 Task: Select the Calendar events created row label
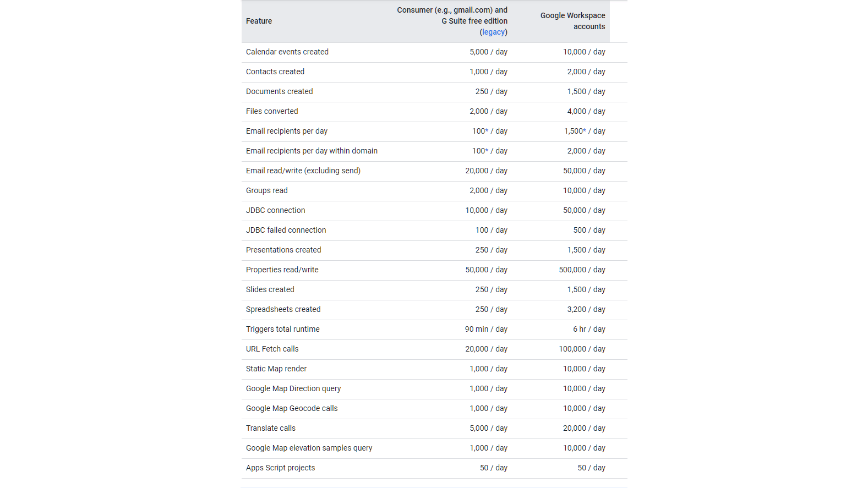pos(287,52)
